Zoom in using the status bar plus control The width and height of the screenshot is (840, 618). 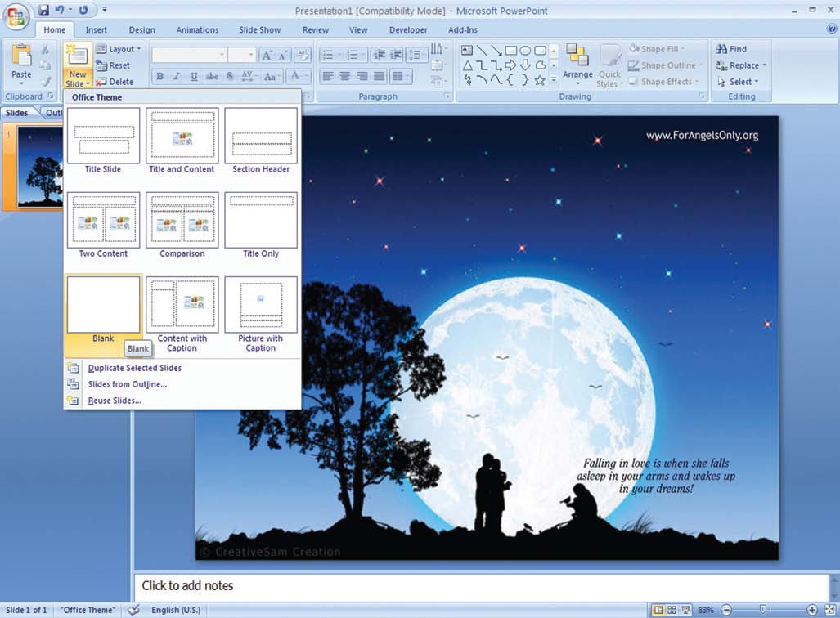[x=811, y=609]
